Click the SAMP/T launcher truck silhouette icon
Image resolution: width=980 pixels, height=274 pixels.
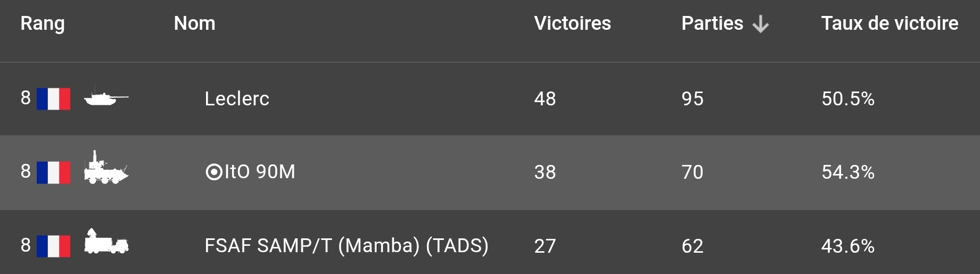click(x=106, y=242)
